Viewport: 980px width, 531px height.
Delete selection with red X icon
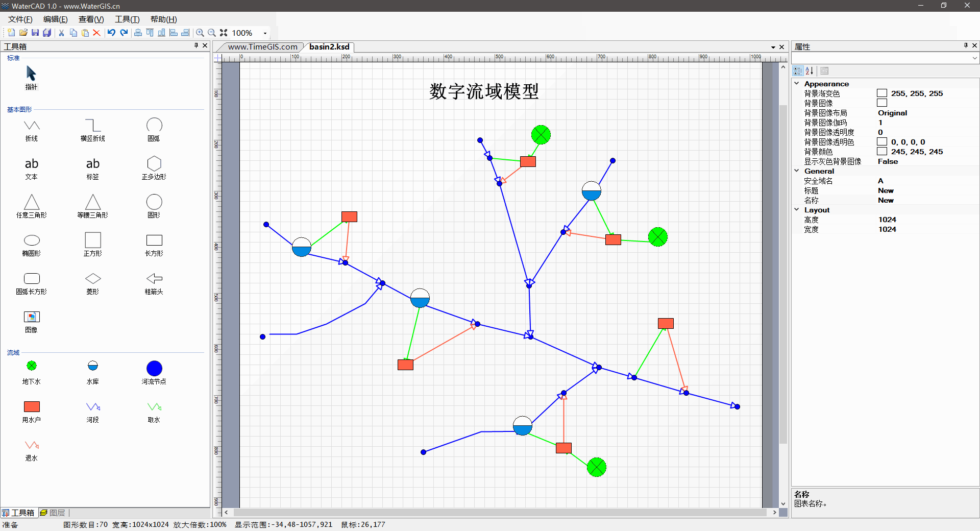point(96,33)
